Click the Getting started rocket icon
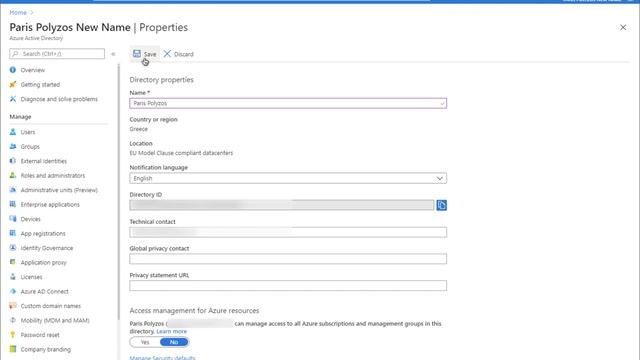 point(13,84)
